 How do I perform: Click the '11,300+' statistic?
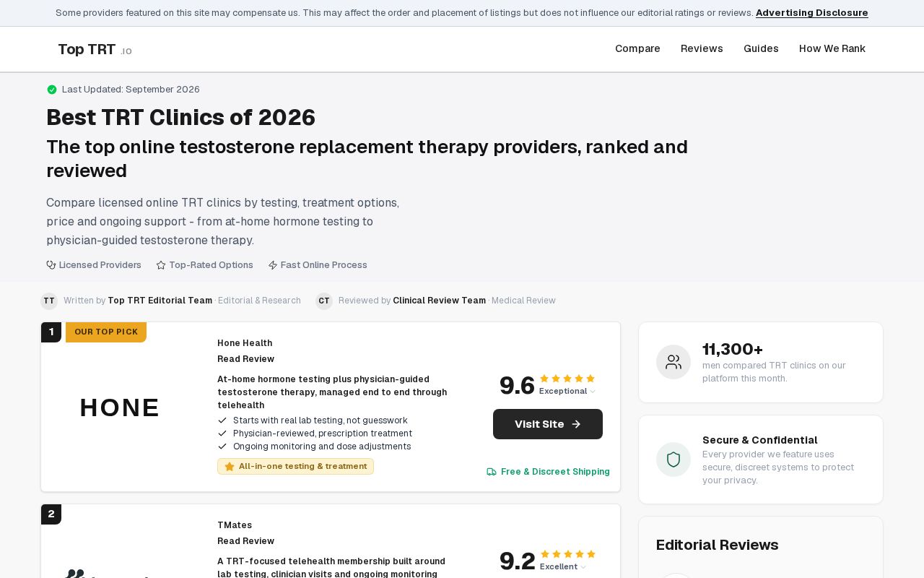(733, 350)
